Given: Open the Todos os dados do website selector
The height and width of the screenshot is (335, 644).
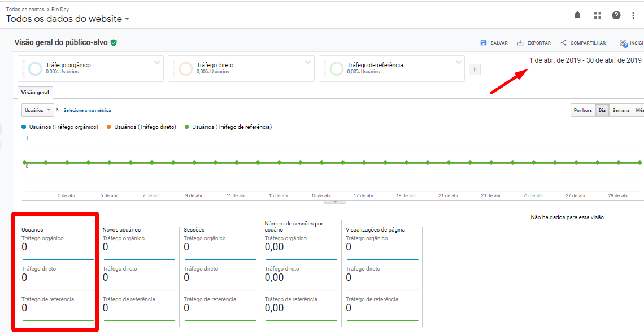Looking at the screenshot, I should (x=68, y=19).
